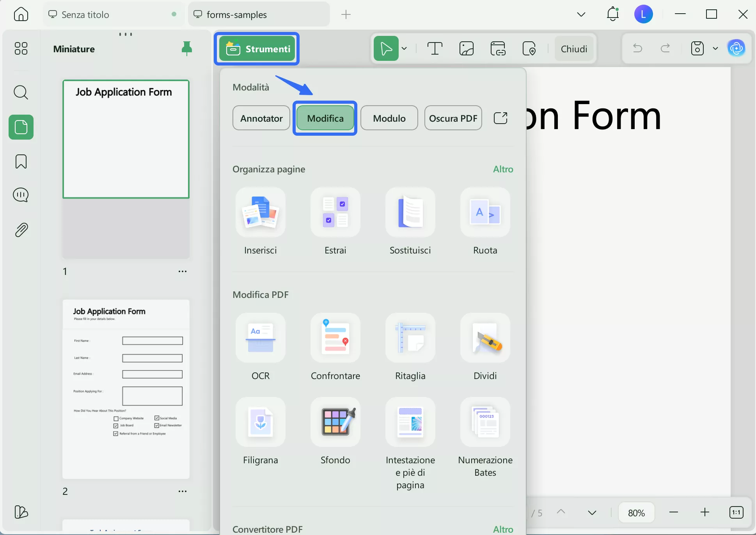Expand the select tool dropdown arrow
This screenshot has height=535, width=756.
[404, 49]
